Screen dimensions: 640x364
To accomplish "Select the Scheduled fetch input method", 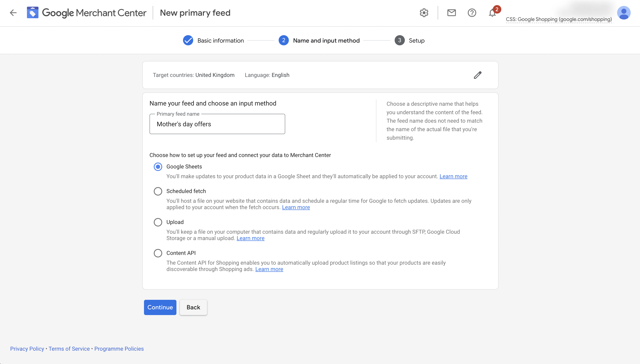I will (x=158, y=191).
